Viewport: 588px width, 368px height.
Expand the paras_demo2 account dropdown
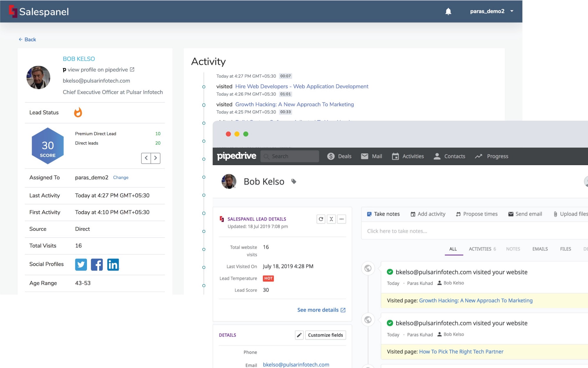coord(512,11)
